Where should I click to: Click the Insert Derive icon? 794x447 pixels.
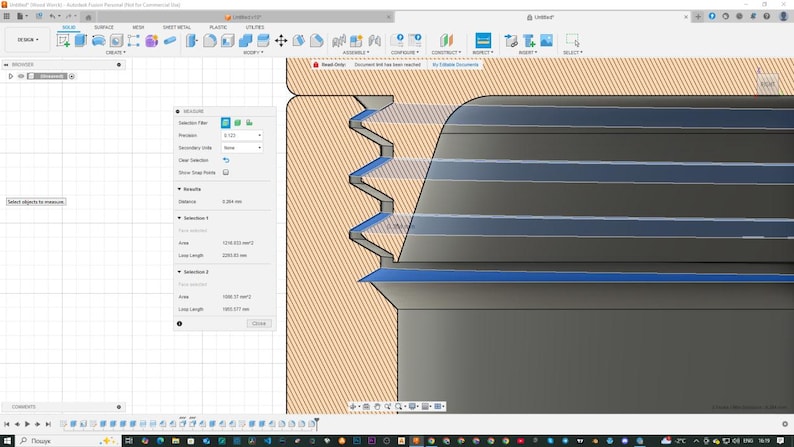pos(511,40)
